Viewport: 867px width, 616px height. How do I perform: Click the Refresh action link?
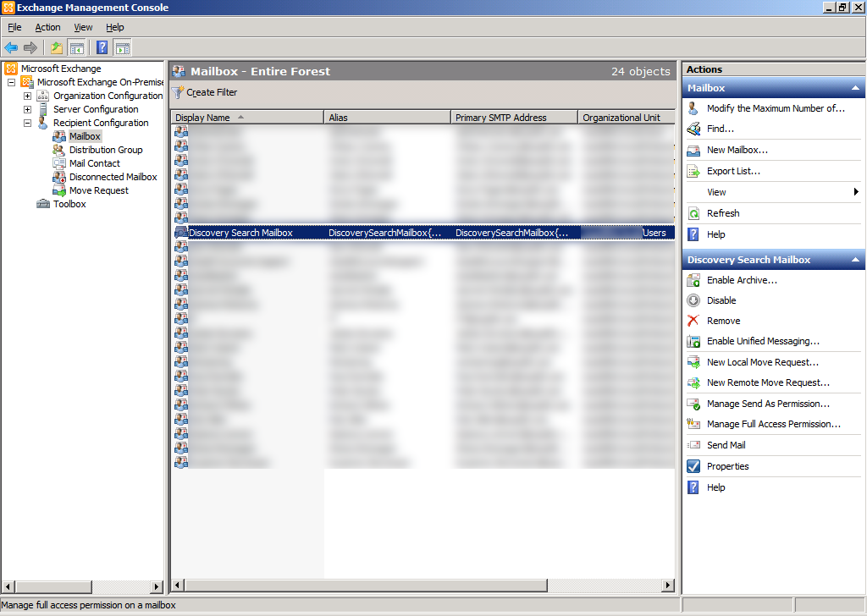click(x=723, y=213)
